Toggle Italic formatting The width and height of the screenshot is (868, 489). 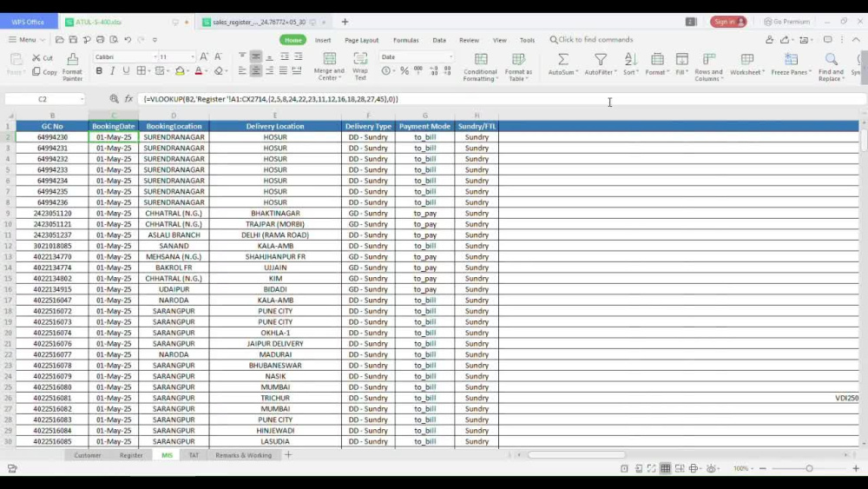112,71
